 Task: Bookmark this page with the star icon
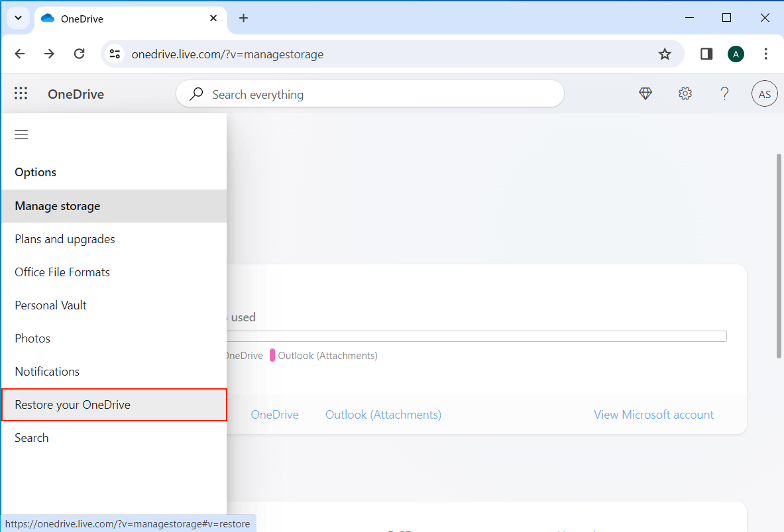(x=665, y=54)
